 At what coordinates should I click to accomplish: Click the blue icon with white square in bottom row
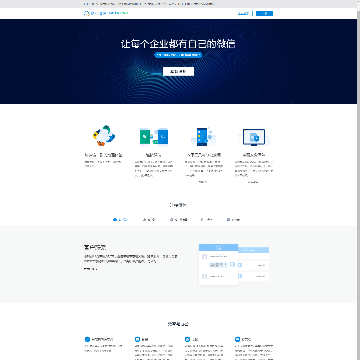[137, 339]
